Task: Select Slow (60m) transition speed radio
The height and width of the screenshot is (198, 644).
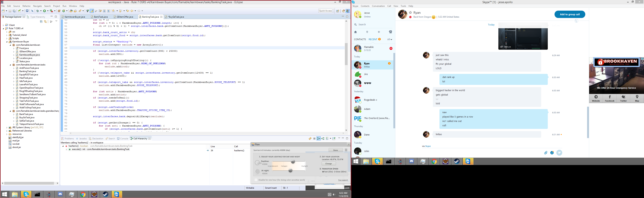Action: click(335, 172)
